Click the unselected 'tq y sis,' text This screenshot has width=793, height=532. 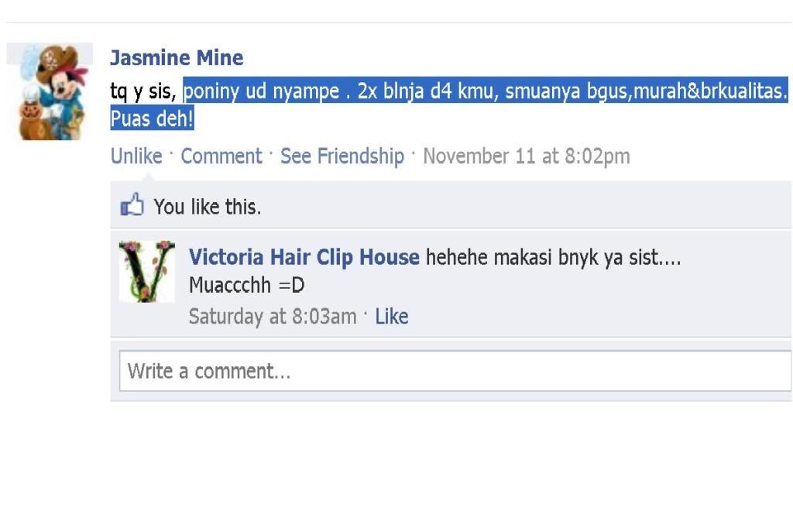(x=143, y=91)
